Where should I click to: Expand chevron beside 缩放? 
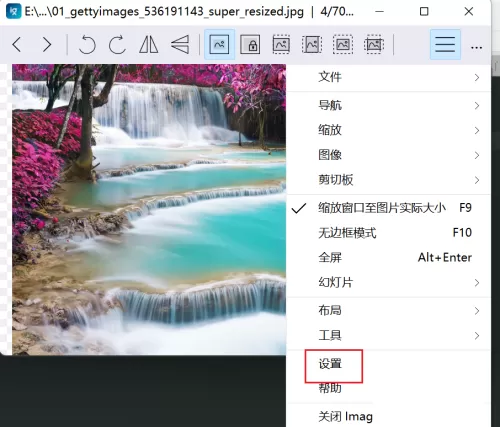[477, 131]
